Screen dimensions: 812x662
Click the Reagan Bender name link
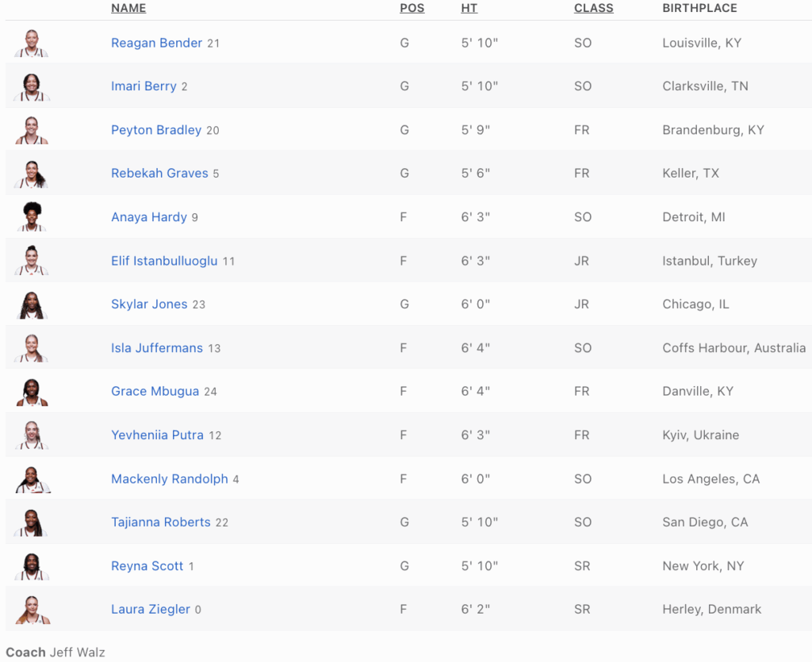click(156, 44)
